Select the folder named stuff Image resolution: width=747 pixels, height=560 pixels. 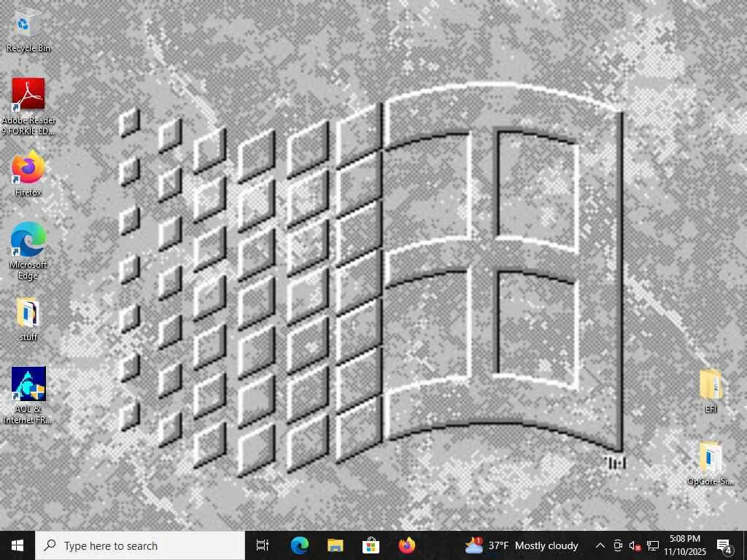point(28,319)
